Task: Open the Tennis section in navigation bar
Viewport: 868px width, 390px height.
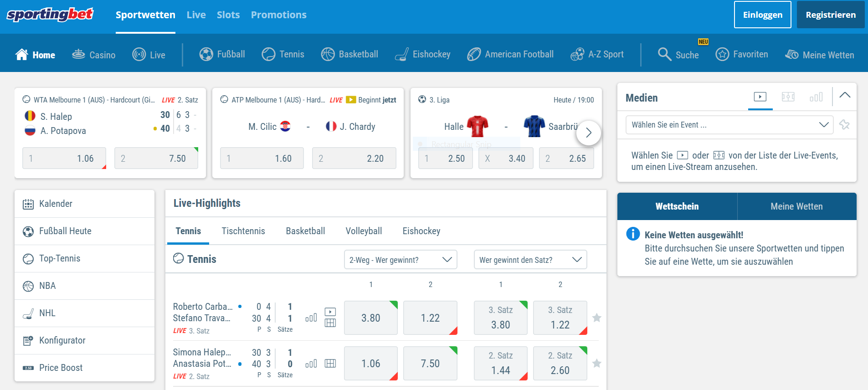Action: [283, 55]
